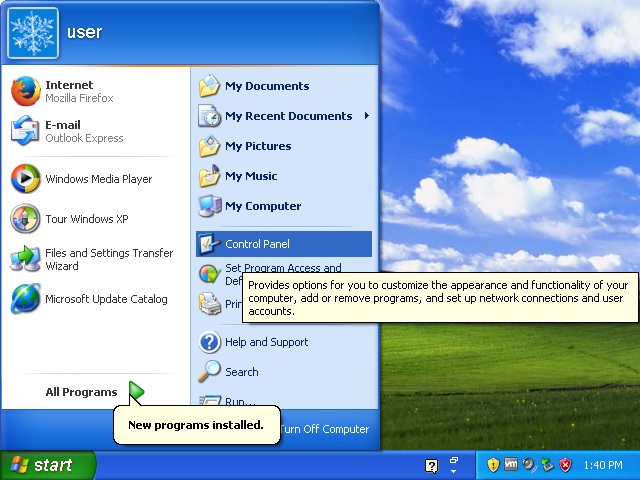Start the Tour Windows XP program
The image size is (640, 480).
coord(86,219)
